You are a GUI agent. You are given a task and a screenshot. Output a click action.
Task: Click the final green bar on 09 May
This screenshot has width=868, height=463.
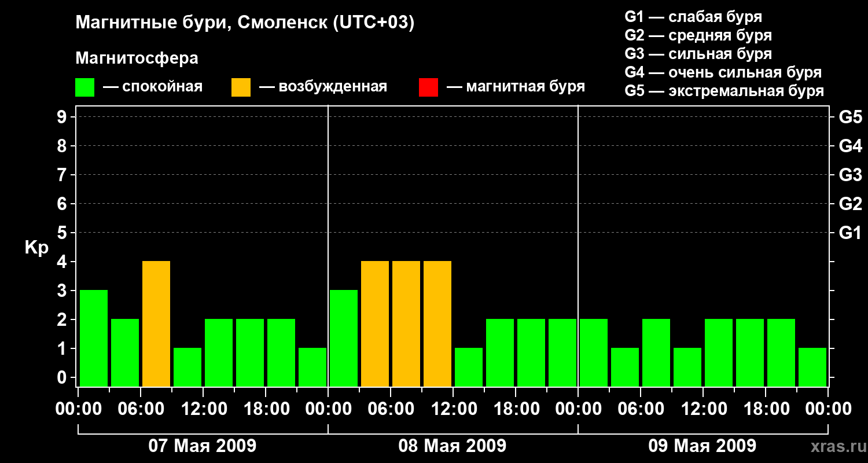pos(812,367)
